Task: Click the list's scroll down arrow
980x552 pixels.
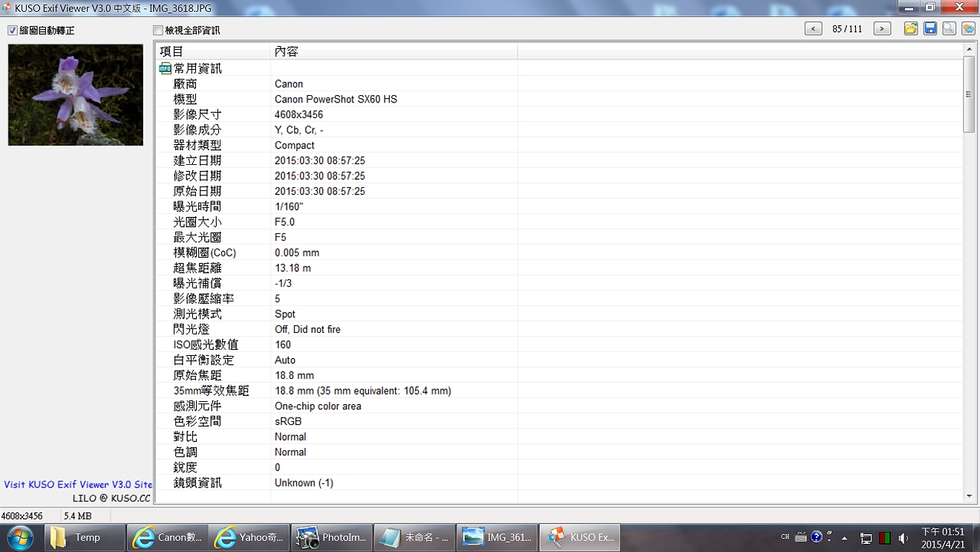Action: coord(969,496)
